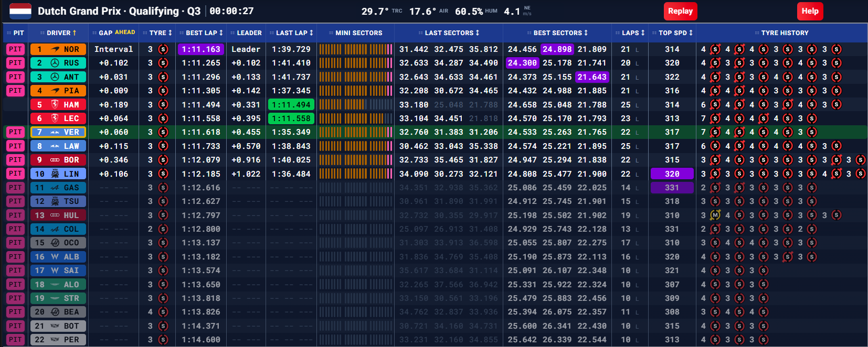Select the BOT driver badge

[x=58, y=326]
